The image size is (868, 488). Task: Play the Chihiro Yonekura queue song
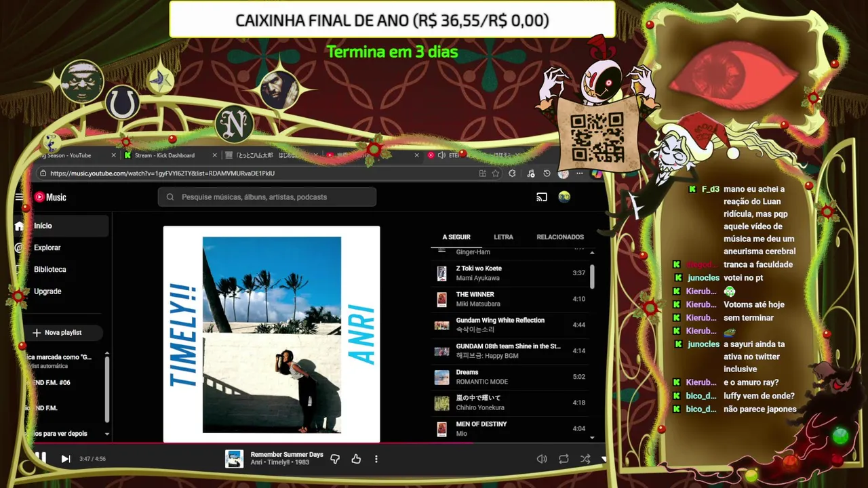pos(510,403)
